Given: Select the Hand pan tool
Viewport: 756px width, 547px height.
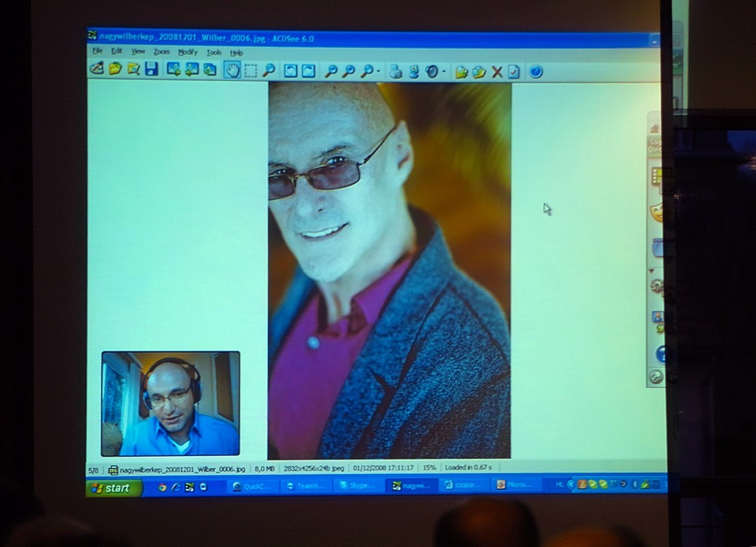Looking at the screenshot, I should pyautogui.click(x=232, y=70).
